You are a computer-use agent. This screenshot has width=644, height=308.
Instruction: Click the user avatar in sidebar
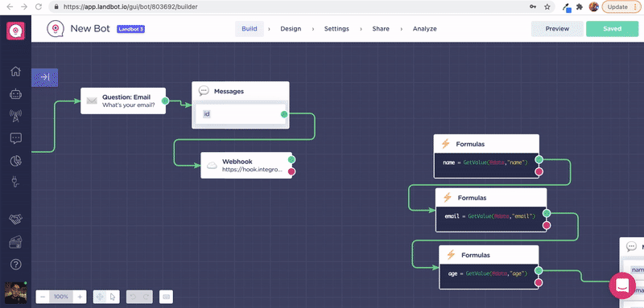[x=15, y=293]
